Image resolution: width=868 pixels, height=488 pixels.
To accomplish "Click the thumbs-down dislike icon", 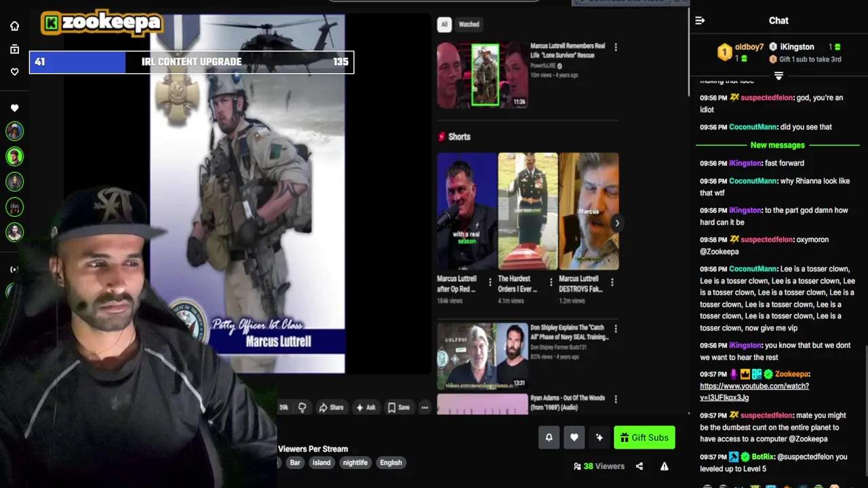I will point(302,407).
